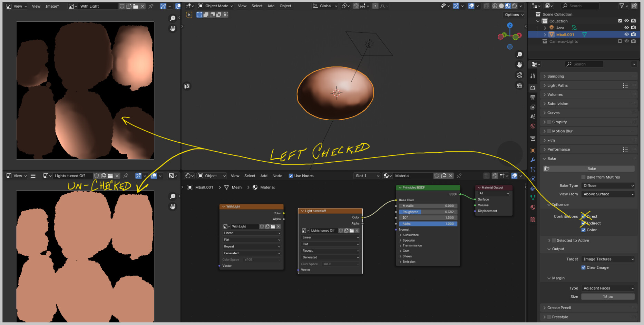The height and width of the screenshot is (325, 644).
Task: Click the outliner filter funnel icon
Action: (x=622, y=6)
